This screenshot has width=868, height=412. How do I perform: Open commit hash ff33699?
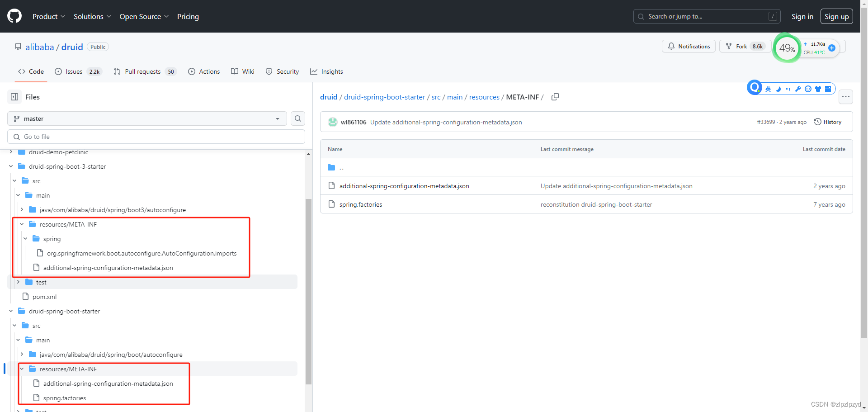(766, 122)
